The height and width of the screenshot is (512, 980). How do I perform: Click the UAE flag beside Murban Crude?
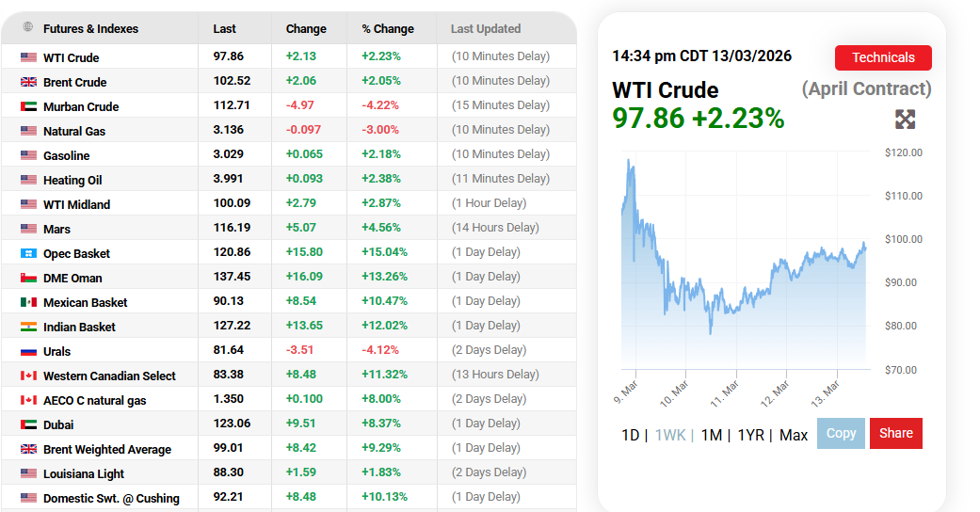click(28, 106)
